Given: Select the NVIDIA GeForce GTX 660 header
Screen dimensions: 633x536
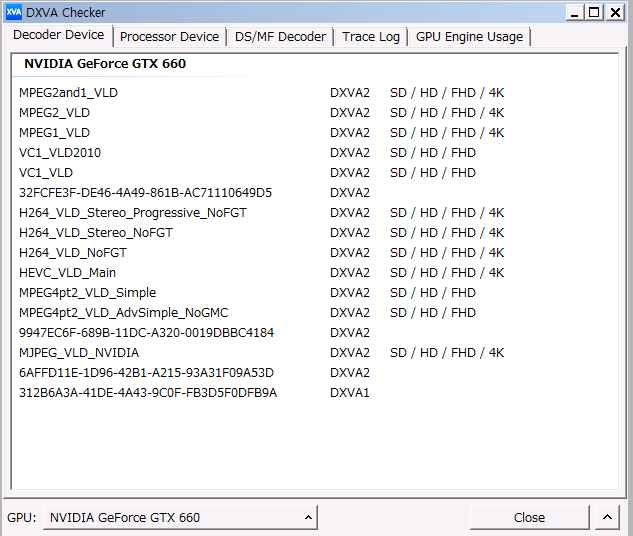Looking at the screenshot, I should pos(105,64).
